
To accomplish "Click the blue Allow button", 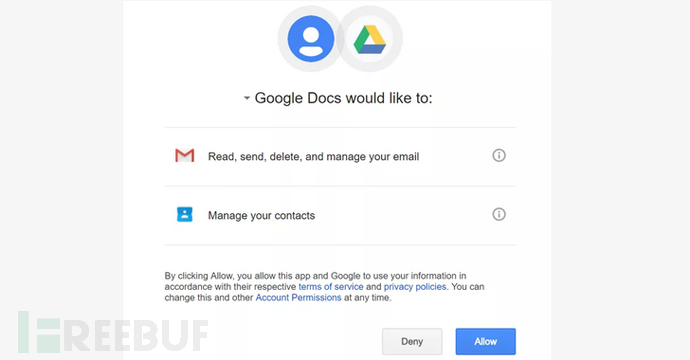I will point(485,342).
